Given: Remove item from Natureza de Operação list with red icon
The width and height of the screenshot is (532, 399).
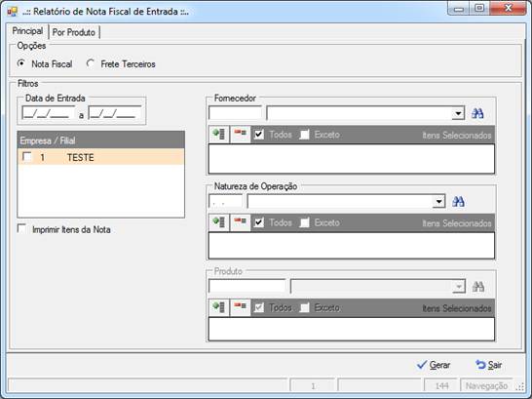Looking at the screenshot, I should [241, 222].
